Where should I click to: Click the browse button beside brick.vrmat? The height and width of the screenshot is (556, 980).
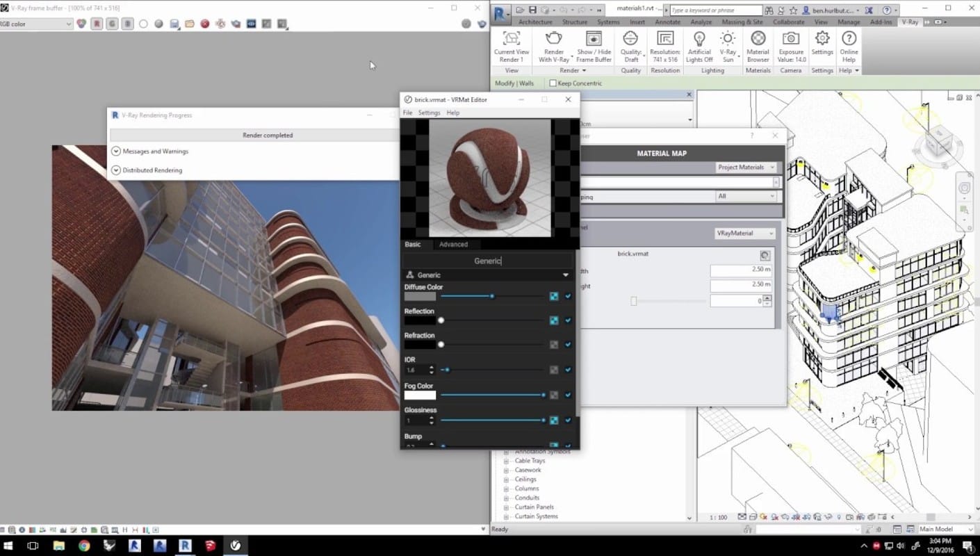pyautogui.click(x=765, y=255)
